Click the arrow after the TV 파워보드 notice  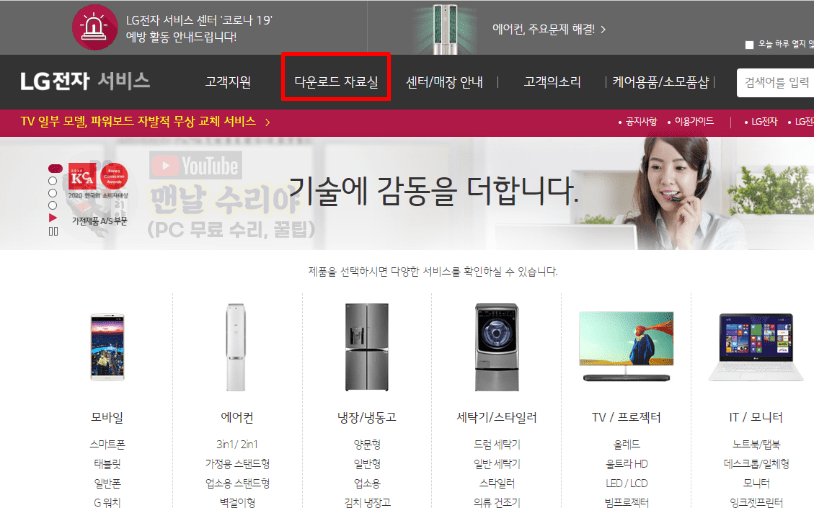click(x=267, y=122)
